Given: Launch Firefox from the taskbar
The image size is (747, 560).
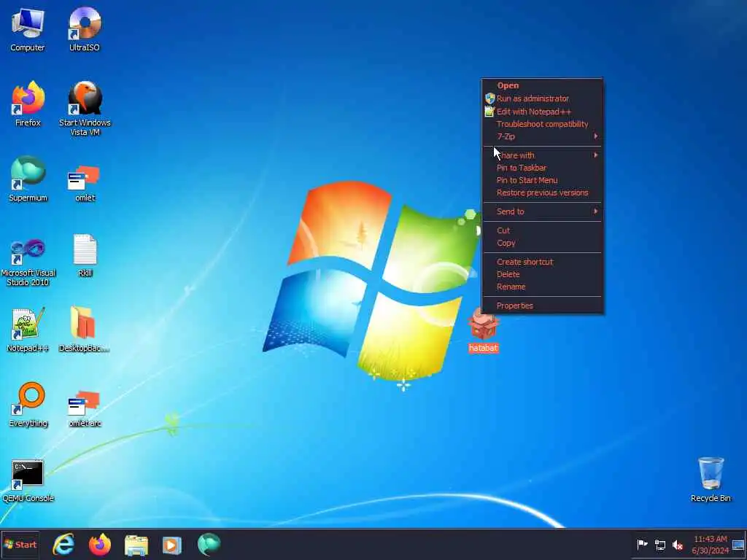Looking at the screenshot, I should pyautogui.click(x=99, y=545).
